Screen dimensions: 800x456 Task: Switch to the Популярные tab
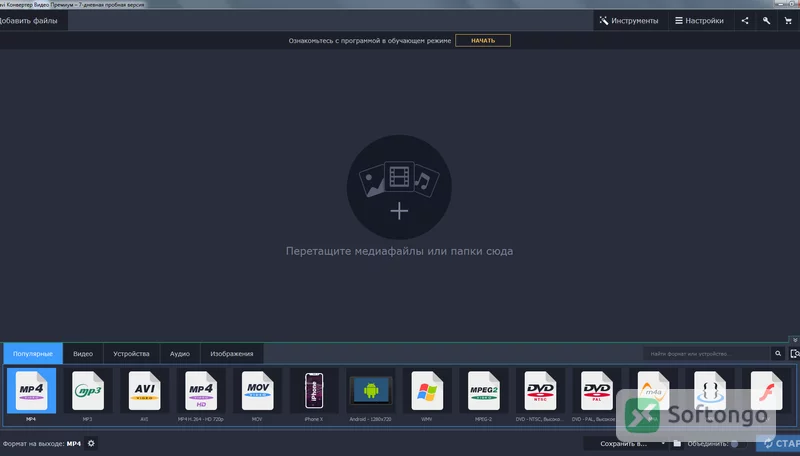[33, 353]
